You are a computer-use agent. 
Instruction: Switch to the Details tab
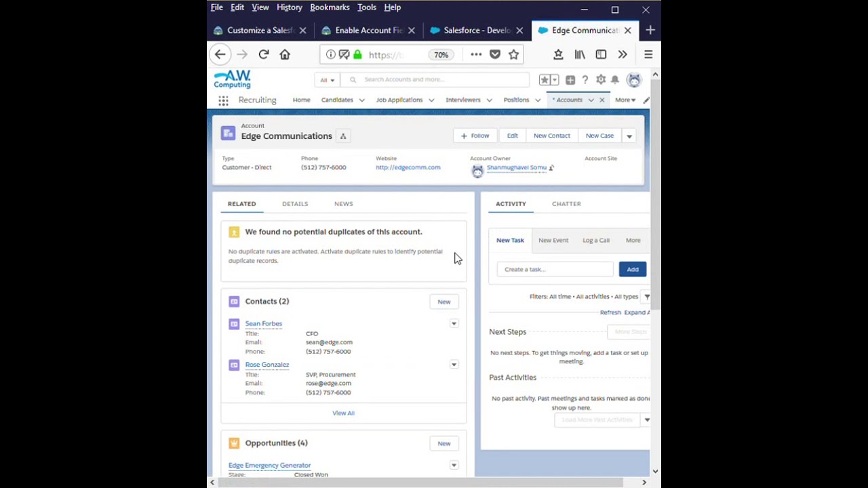pos(295,204)
